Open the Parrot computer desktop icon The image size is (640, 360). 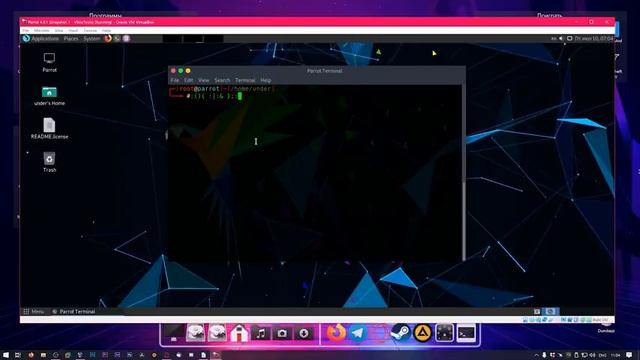49,62
